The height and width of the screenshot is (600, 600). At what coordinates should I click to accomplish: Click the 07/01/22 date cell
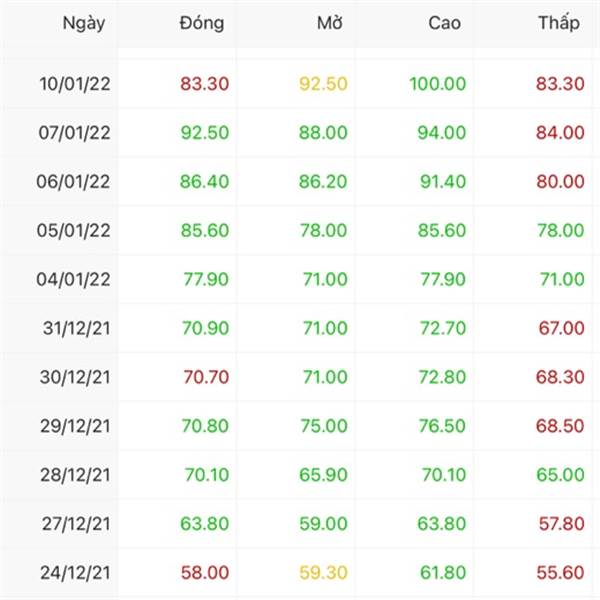[75, 133]
